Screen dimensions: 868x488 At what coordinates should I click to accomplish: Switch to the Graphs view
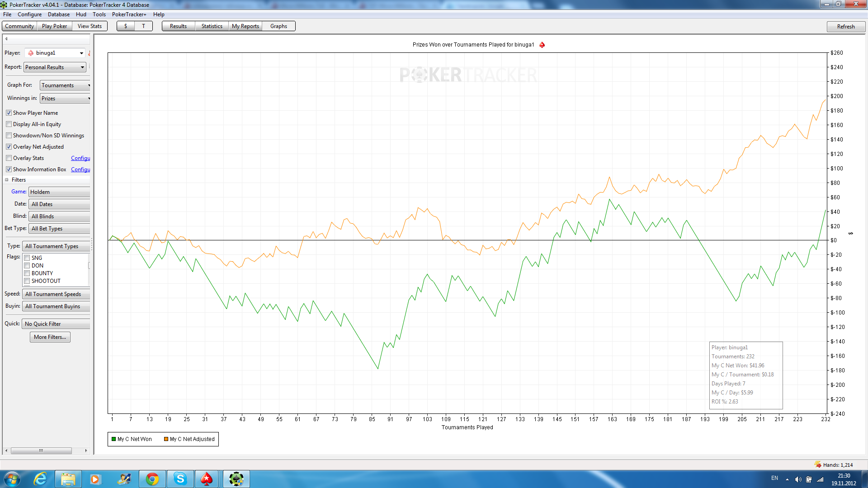click(278, 26)
